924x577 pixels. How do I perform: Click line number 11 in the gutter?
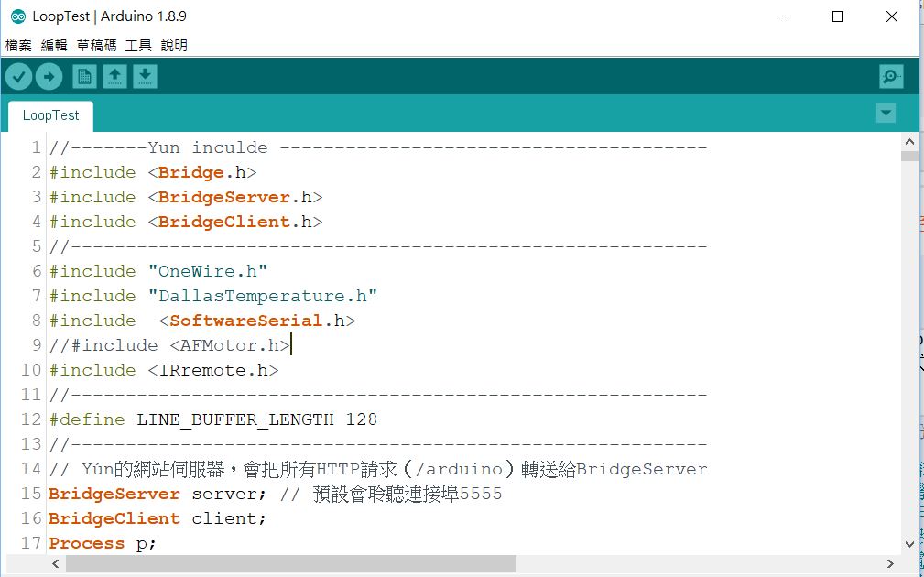point(31,396)
